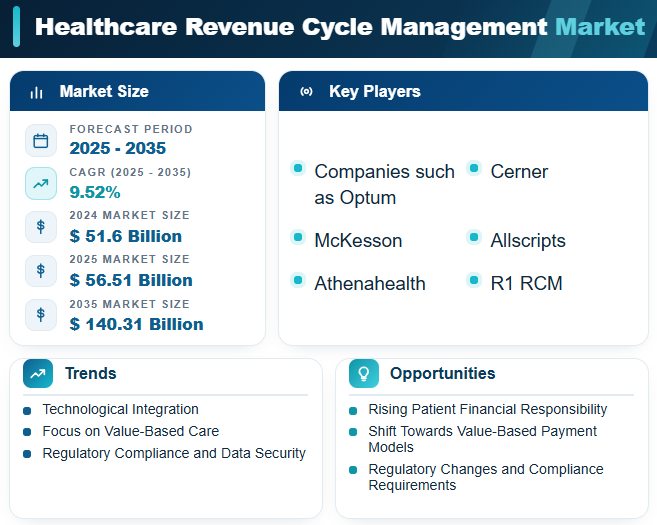
Task: Click the Opportunities lightbulb icon
Action: click(364, 373)
